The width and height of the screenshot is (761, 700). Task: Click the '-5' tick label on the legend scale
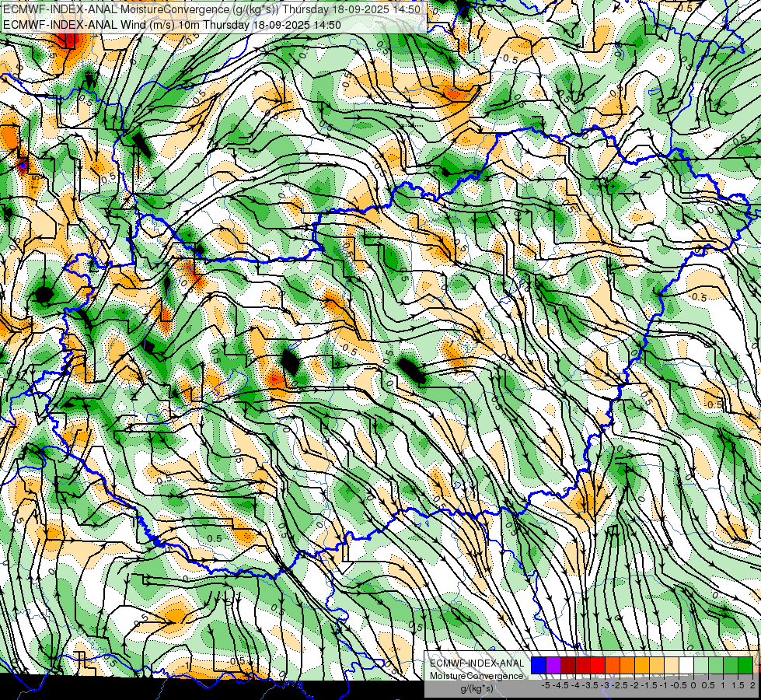pyautogui.click(x=546, y=685)
